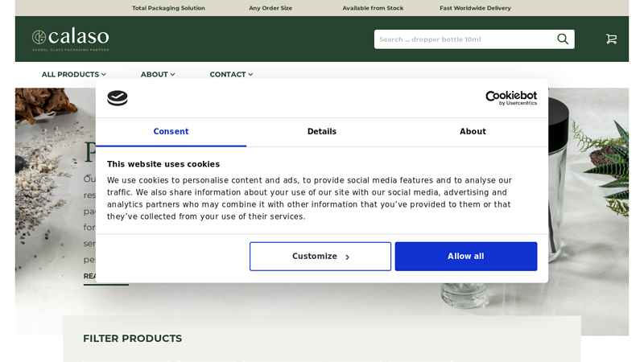The width and height of the screenshot is (644, 362).
Task: Click the Fast Worldwide Delivery text
Action: click(x=475, y=8)
